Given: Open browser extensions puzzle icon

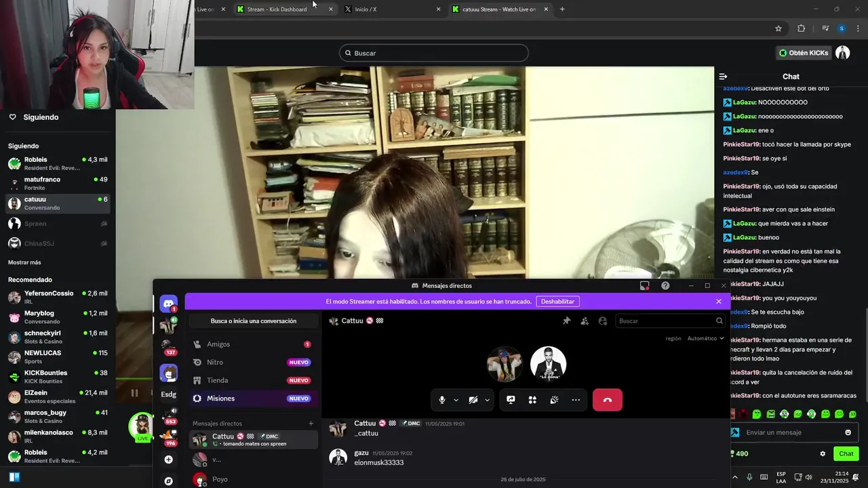Looking at the screenshot, I should 802,28.
